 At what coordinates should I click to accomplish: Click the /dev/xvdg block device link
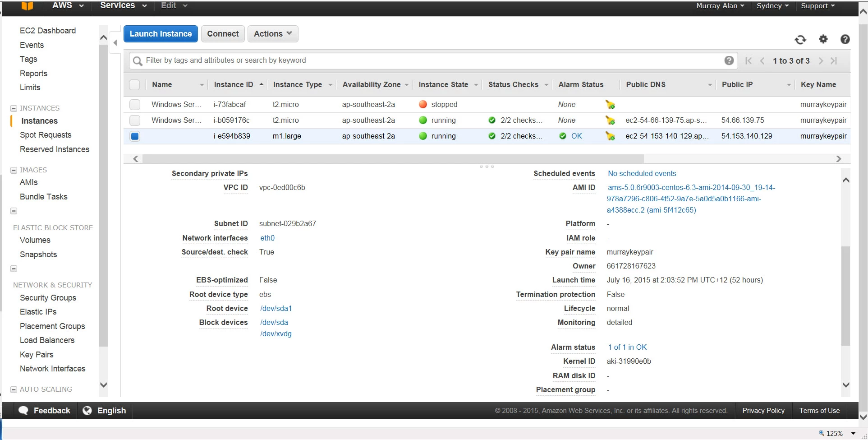[x=276, y=333]
